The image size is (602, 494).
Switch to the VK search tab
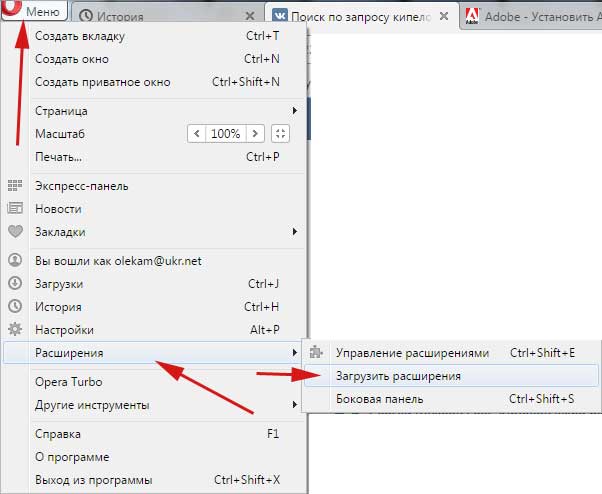point(361,17)
